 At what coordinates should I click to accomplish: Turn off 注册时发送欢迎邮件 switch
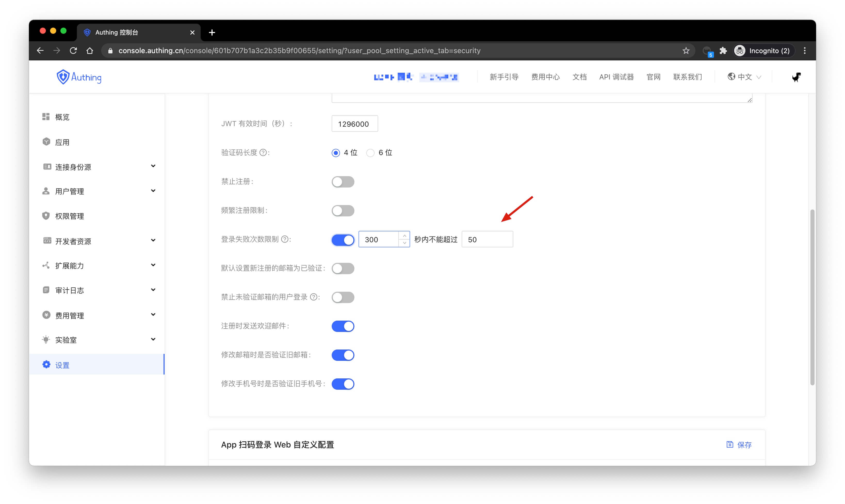(343, 326)
